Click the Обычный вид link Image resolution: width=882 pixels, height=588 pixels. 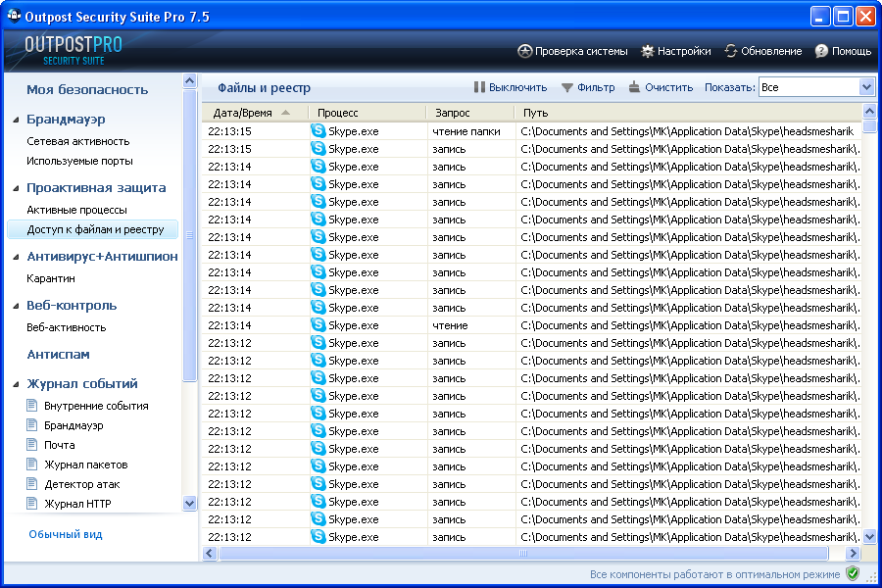point(66,534)
